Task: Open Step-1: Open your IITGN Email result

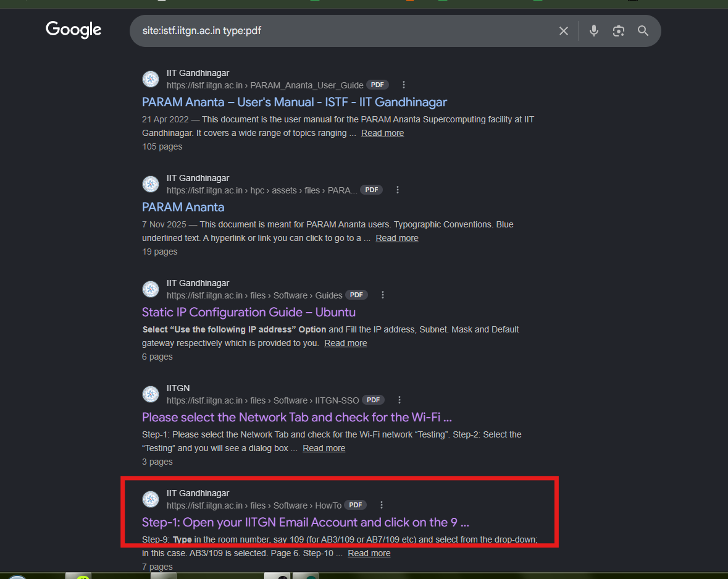Action: pyautogui.click(x=306, y=522)
